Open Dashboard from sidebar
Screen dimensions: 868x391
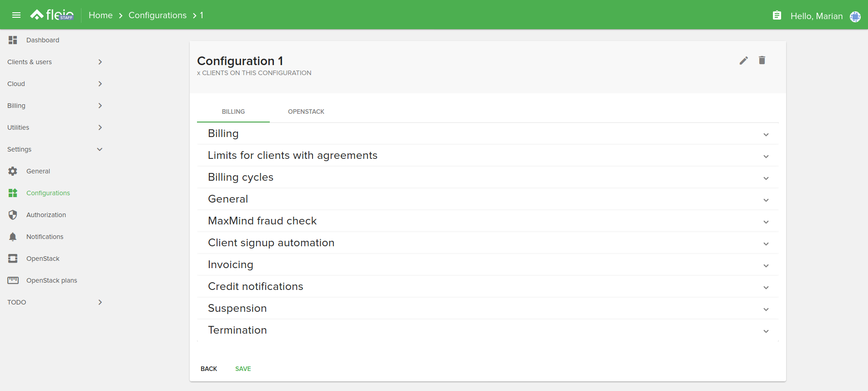43,40
